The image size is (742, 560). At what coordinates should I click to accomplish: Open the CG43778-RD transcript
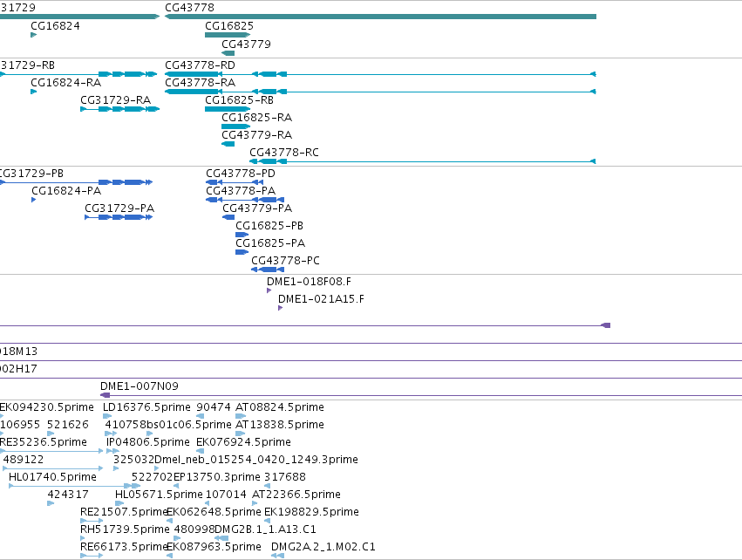click(380, 74)
